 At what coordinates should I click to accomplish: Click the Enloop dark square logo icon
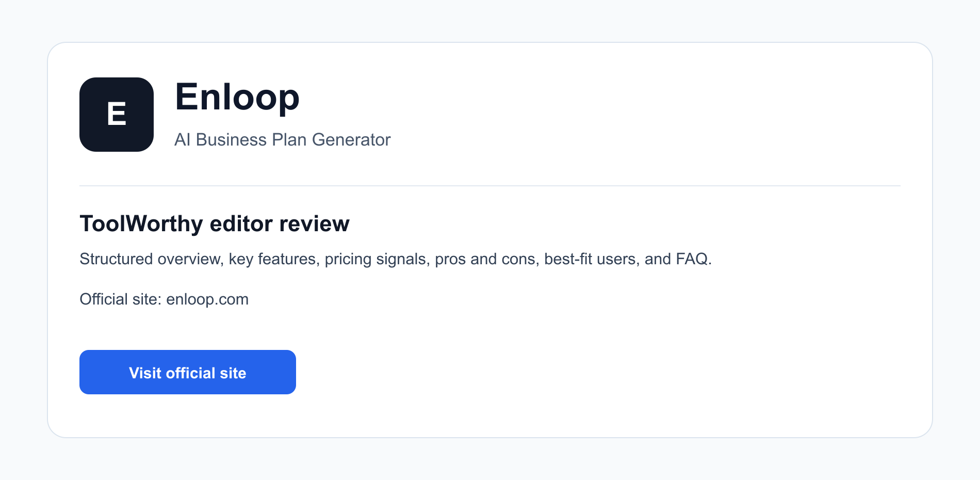[117, 115]
